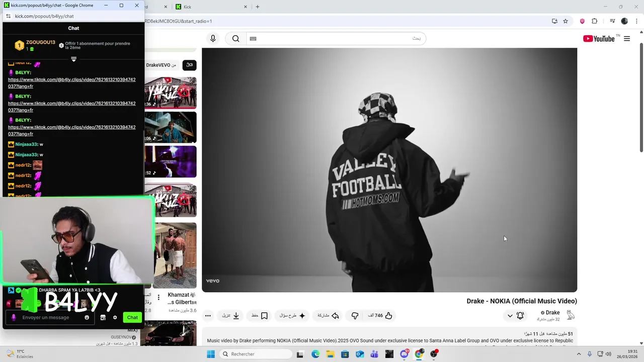644x362 pixels.
Task: Click Drake's owl channel avatar
Action: (x=571, y=315)
